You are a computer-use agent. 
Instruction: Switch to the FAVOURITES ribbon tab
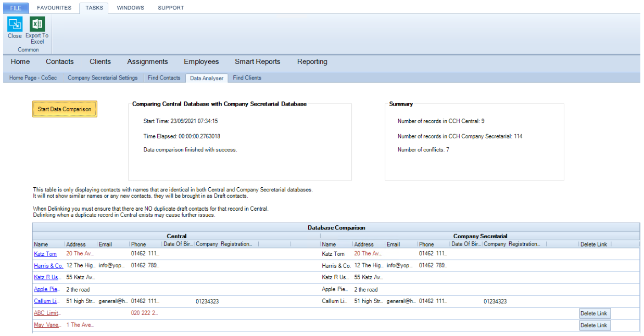[54, 8]
